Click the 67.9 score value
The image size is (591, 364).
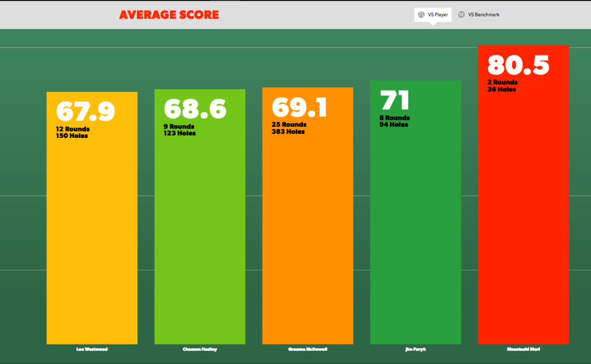85,111
